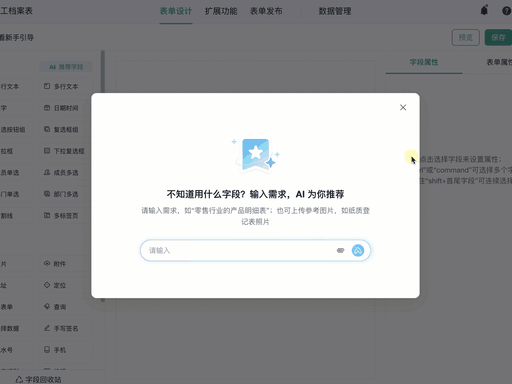Click the 新手引导 guide link
The height and width of the screenshot is (384, 512).
click(17, 38)
